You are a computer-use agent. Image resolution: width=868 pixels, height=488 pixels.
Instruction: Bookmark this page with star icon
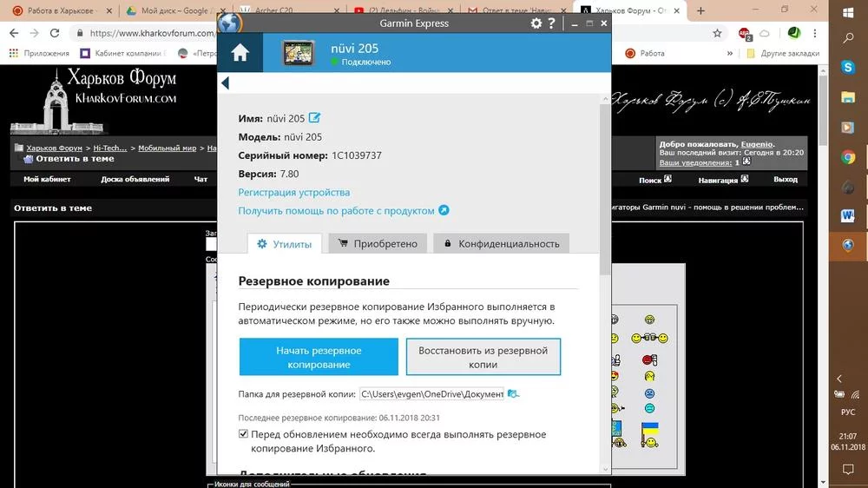pos(718,33)
